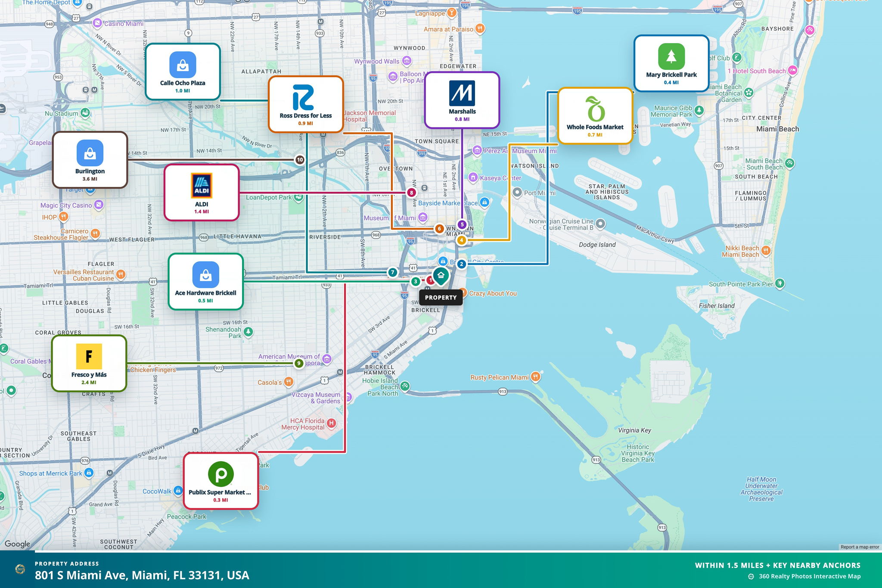Click the LoanDepot Park icon
Screen dimensions: 882x588
[x=298, y=197]
